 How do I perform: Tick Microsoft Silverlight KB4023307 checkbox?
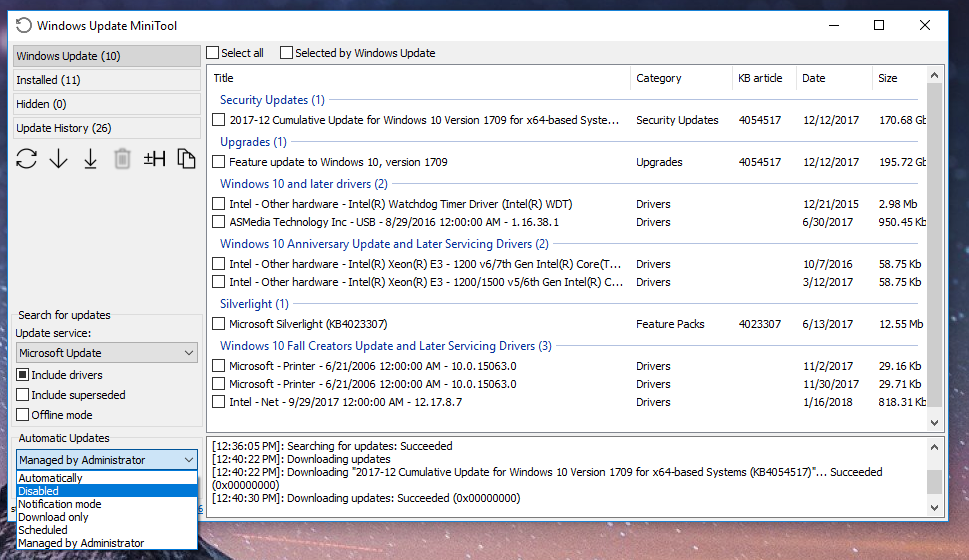218,324
